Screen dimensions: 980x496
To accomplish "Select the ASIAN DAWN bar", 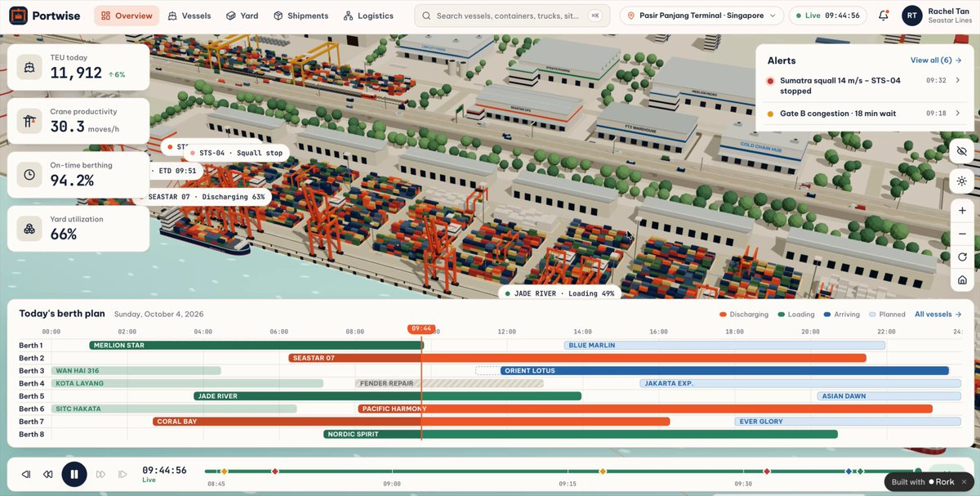I will coord(889,396).
